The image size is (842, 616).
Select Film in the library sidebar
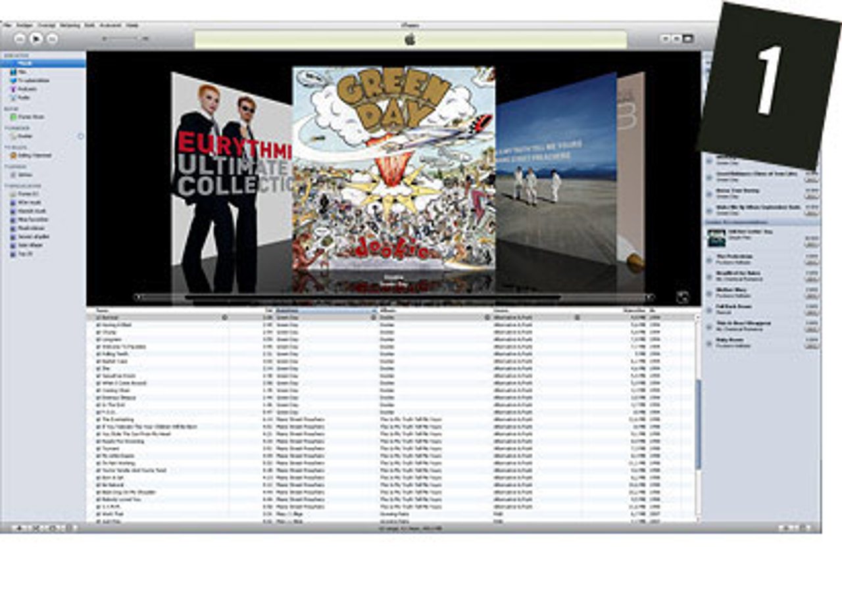point(22,72)
